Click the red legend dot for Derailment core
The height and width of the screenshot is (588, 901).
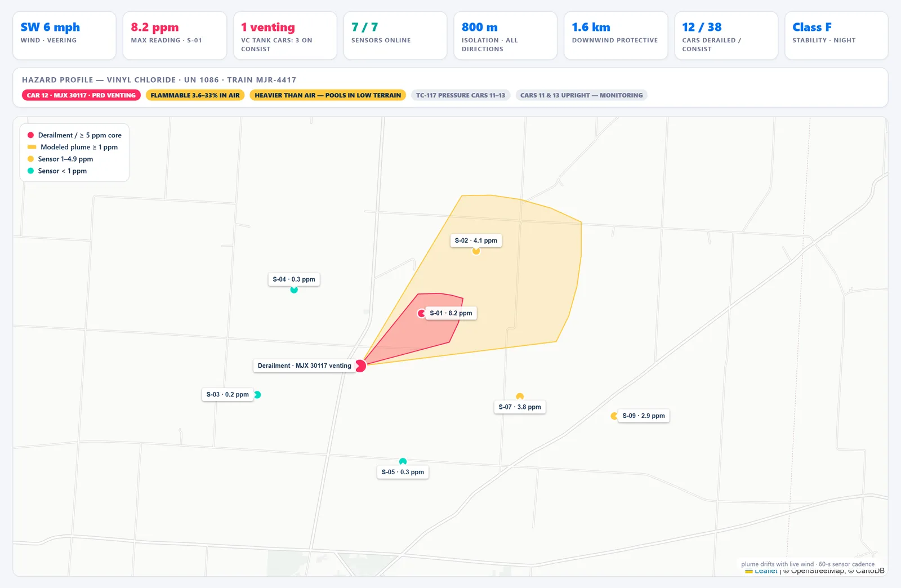(x=30, y=135)
